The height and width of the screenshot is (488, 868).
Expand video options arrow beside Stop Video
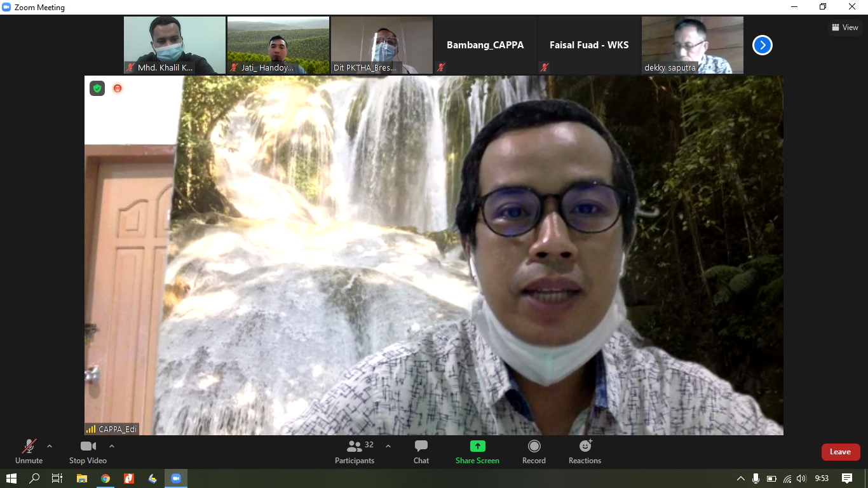click(112, 446)
